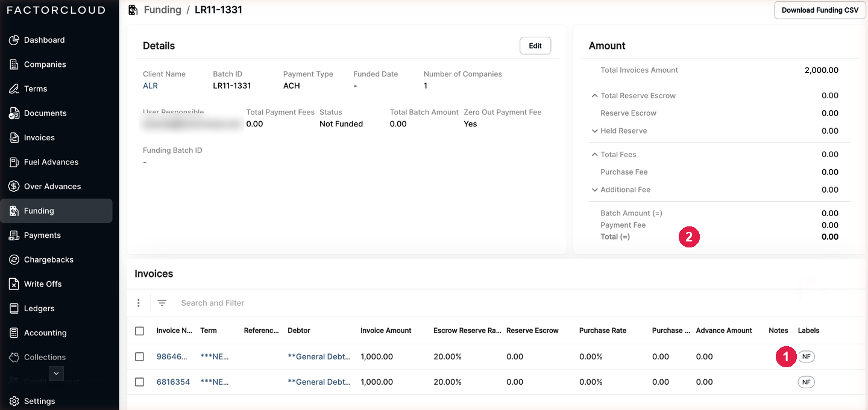Click the Documents icon in sidebar

pos(14,113)
